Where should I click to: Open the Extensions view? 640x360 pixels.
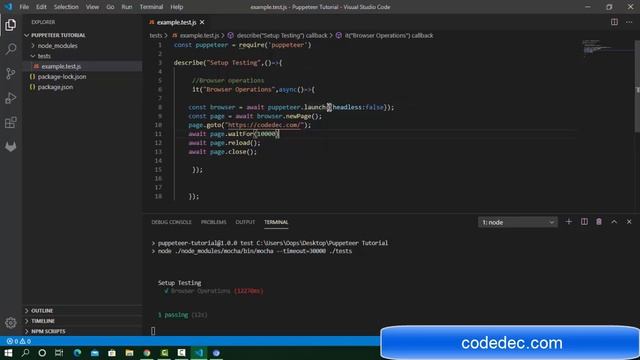pos(11,122)
